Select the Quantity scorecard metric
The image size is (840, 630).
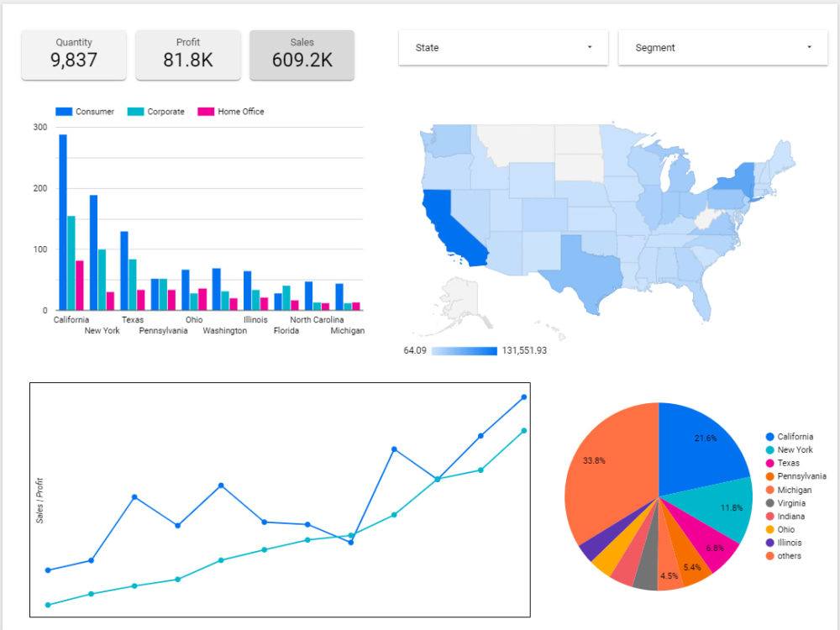tap(73, 55)
